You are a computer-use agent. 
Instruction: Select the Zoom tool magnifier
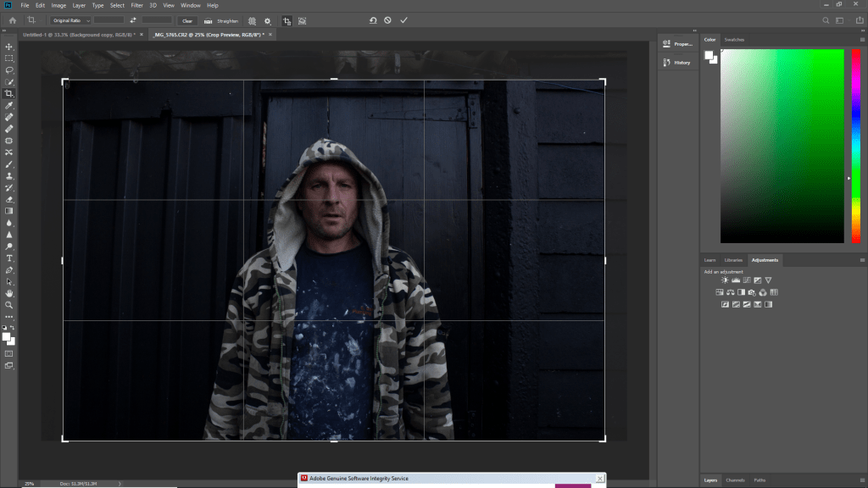[x=9, y=304]
